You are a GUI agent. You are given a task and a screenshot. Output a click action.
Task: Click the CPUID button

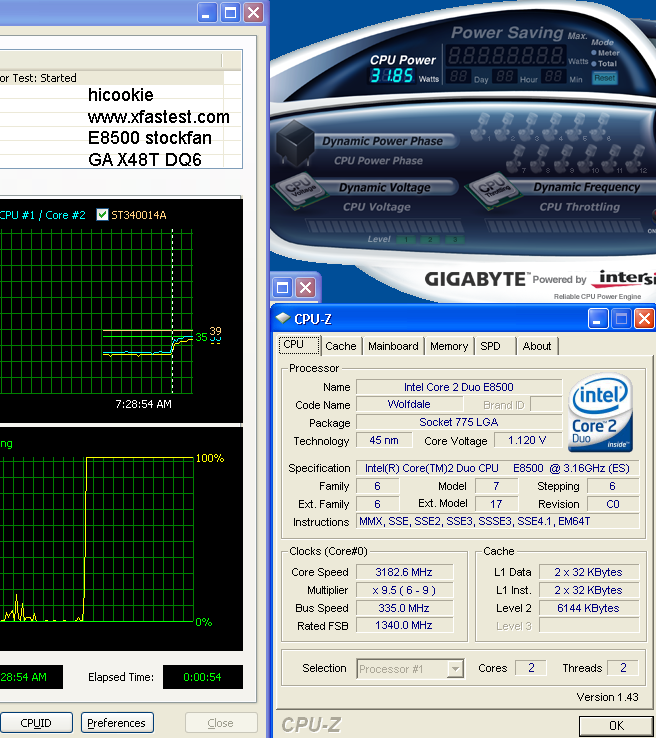coord(36,723)
